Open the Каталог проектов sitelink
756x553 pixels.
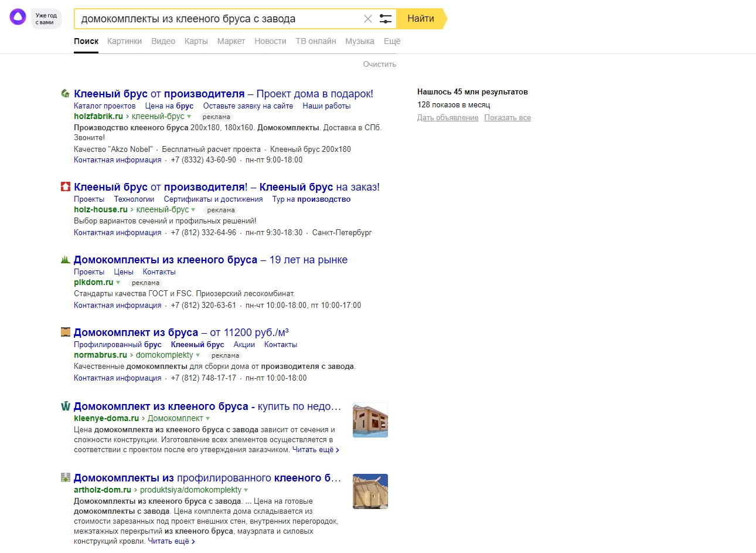[104, 106]
